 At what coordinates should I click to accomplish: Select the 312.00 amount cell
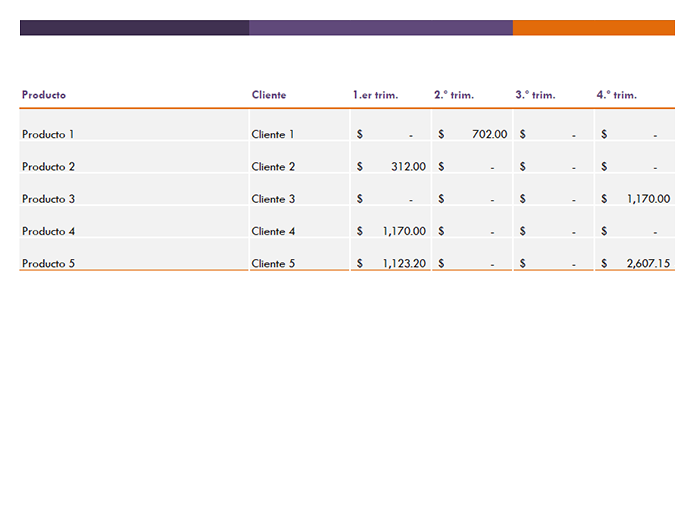[x=408, y=167]
